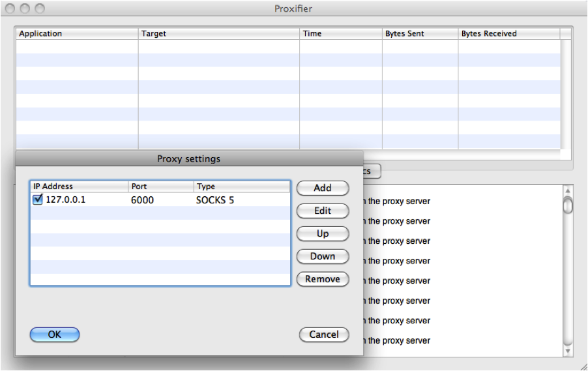The width and height of the screenshot is (588, 371).
Task: Move the proxy Down in the list
Action: point(323,257)
